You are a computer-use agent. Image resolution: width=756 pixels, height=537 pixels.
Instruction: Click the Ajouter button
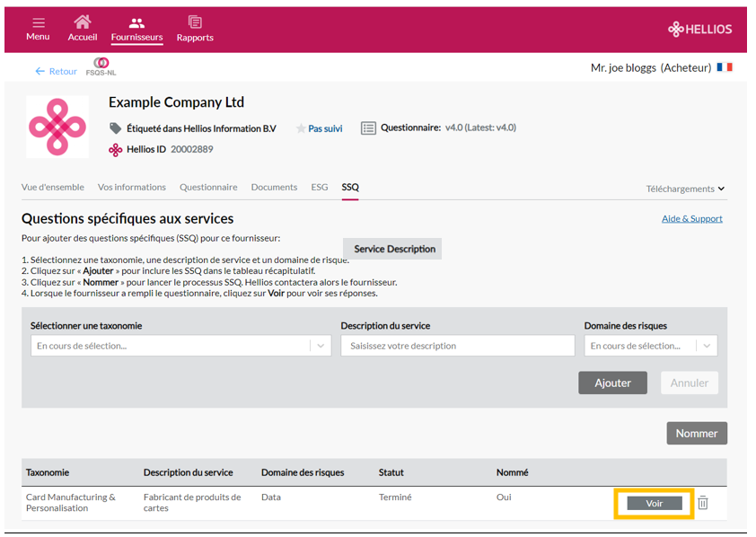(613, 383)
